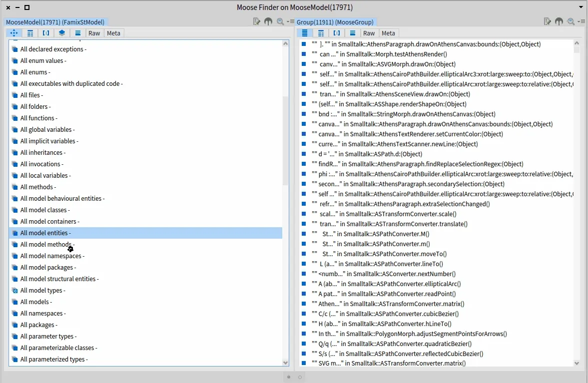This screenshot has width=588, height=383.
Task: Switch to Meta tab in Group pane
Action: [x=388, y=33]
